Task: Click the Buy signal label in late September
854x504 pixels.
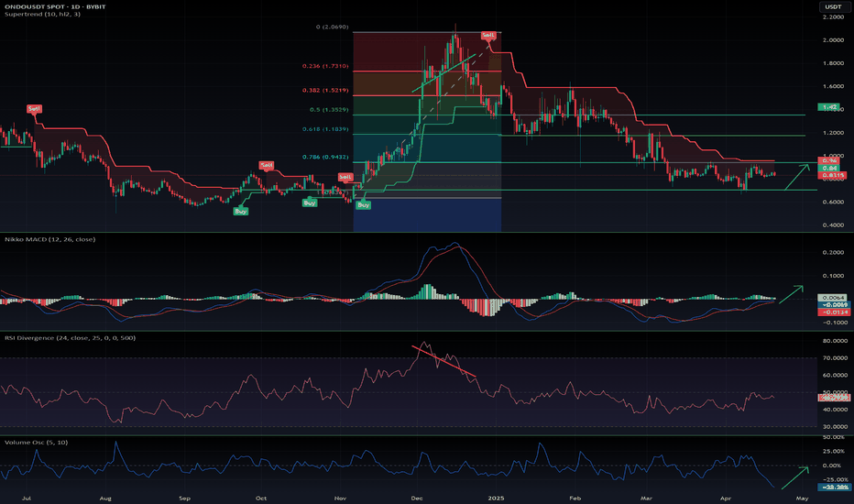Action: point(241,212)
